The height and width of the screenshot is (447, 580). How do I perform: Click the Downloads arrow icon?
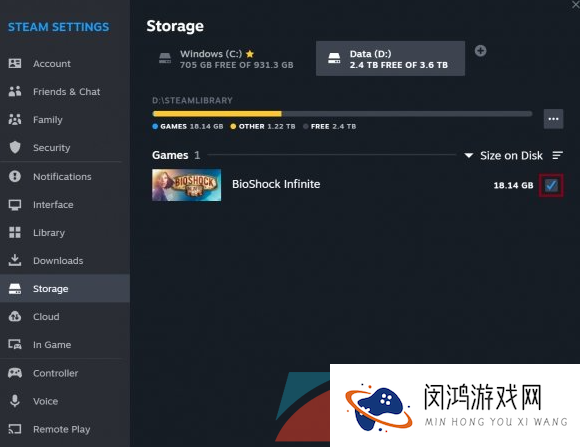[15, 260]
